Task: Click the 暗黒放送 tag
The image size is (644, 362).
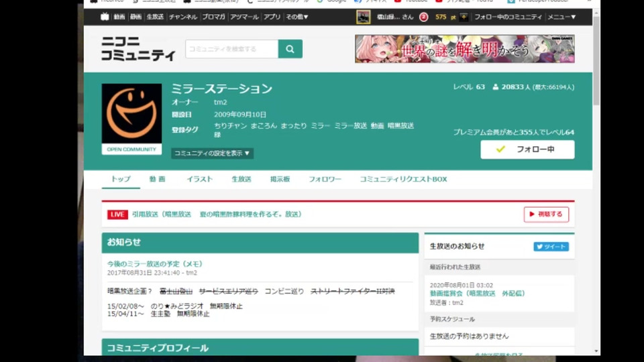Action: click(400, 125)
